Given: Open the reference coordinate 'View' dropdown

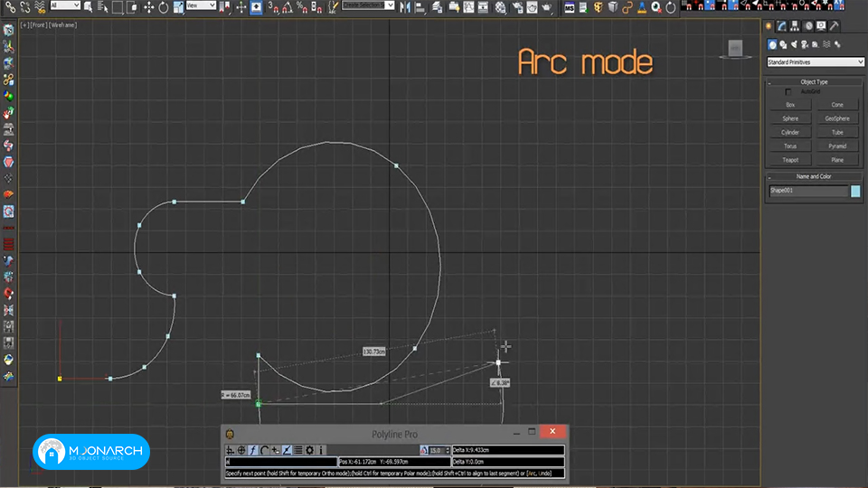Looking at the screenshot, I should coord(201,5).
